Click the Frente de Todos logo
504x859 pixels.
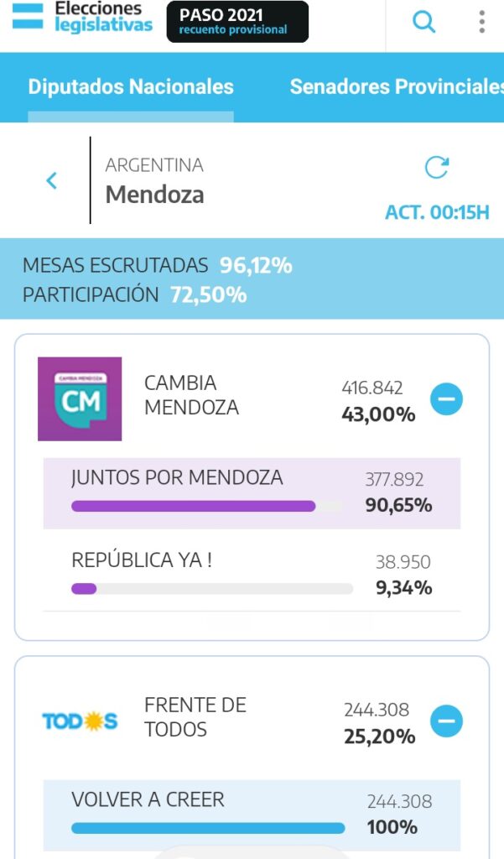tap(80, 721)
